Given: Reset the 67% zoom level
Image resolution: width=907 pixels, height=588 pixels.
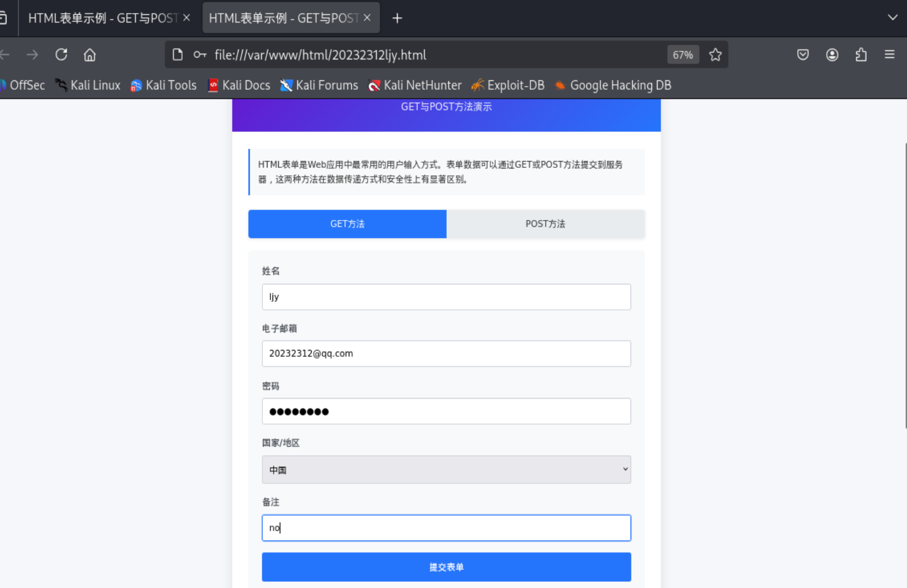Looking at the screenshot, I should click(x=683, y=55).
